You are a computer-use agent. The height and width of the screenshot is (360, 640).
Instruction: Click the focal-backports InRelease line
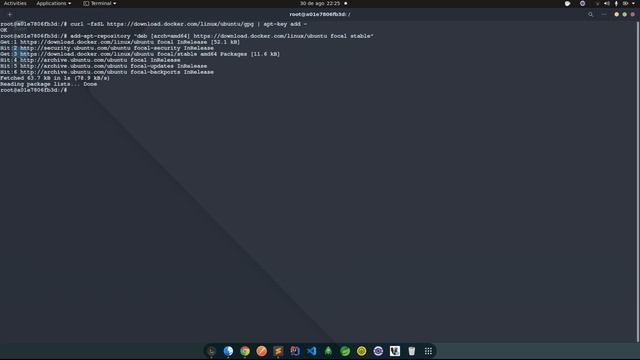click(x=107, y=72)
